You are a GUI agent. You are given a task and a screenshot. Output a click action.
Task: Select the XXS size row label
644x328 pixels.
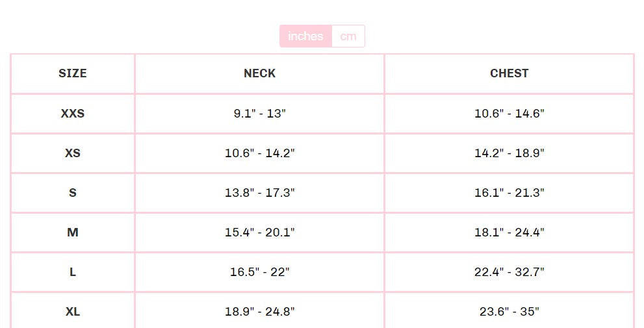(x=73, y=114)
